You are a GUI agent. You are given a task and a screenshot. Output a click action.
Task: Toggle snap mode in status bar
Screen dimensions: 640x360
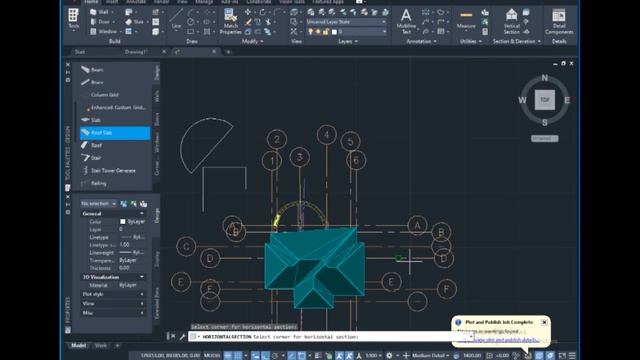click(238, 356)
